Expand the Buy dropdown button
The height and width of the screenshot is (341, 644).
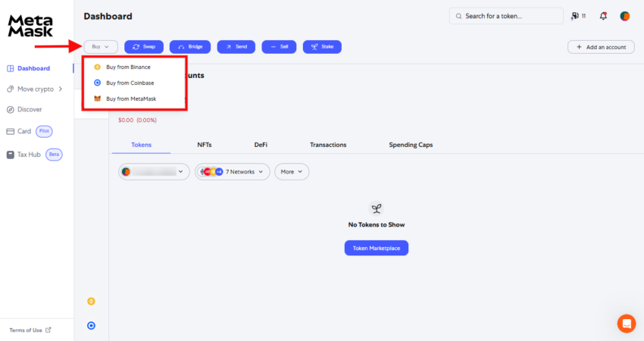click(x=101, y=47)
